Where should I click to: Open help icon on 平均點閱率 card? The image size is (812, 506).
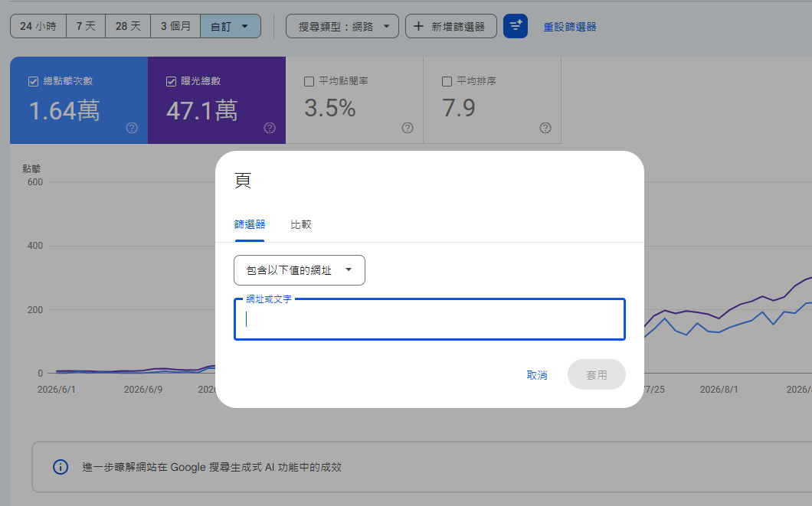point(408,128)
